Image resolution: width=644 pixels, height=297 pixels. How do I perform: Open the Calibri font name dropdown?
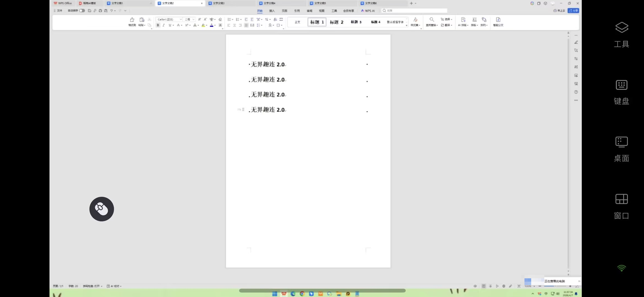(x=169, y=19)
